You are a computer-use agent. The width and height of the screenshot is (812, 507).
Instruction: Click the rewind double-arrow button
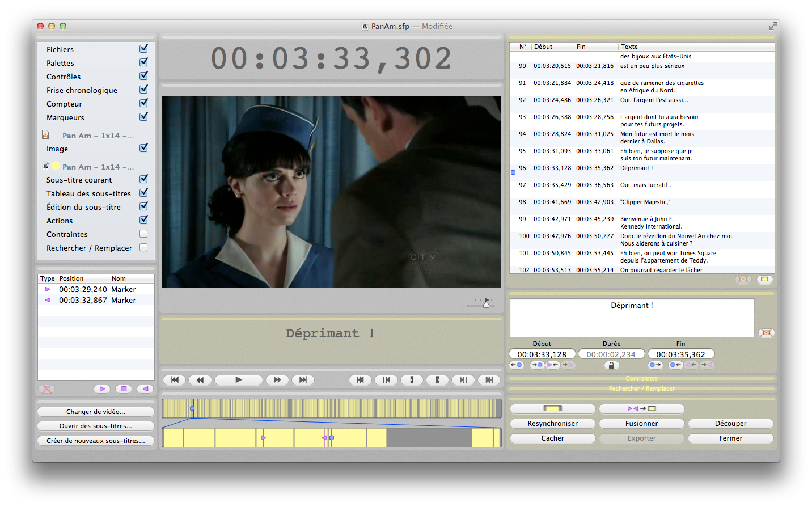(x=200, y=380)
